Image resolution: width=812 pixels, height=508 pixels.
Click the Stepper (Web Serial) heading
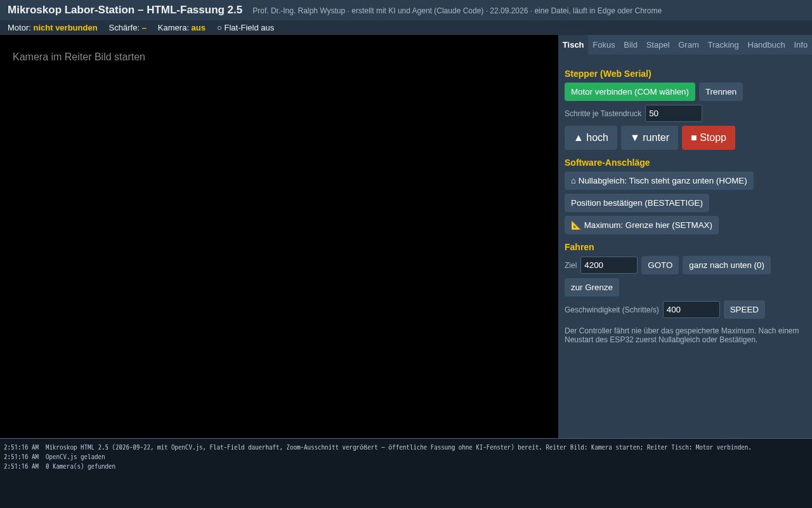(608, 74)
